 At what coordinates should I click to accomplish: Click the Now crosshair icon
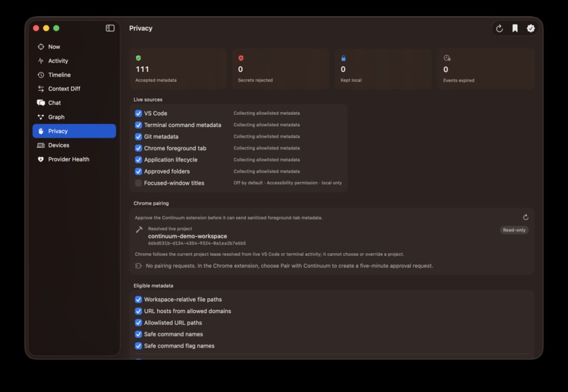(41, 47)
